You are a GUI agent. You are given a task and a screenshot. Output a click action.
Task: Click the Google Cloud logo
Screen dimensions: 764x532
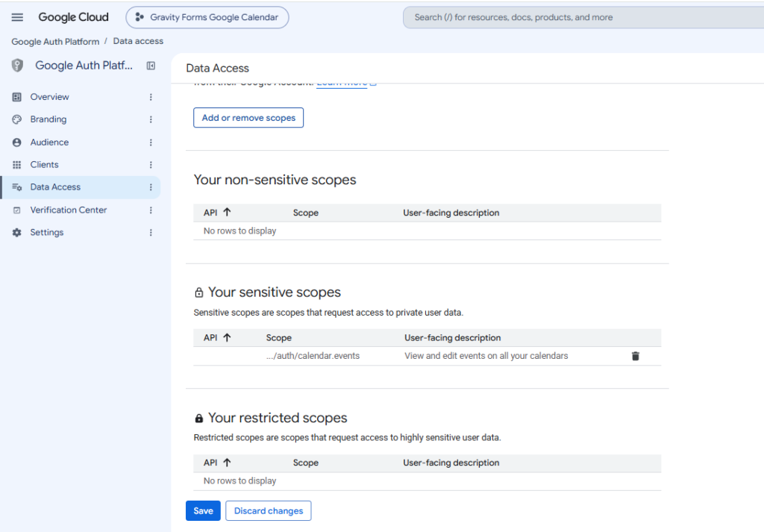[x=73, y=17]
